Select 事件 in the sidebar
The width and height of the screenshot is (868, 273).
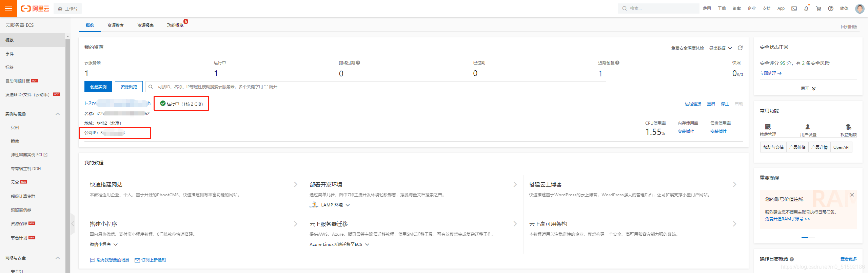[9, 54]
